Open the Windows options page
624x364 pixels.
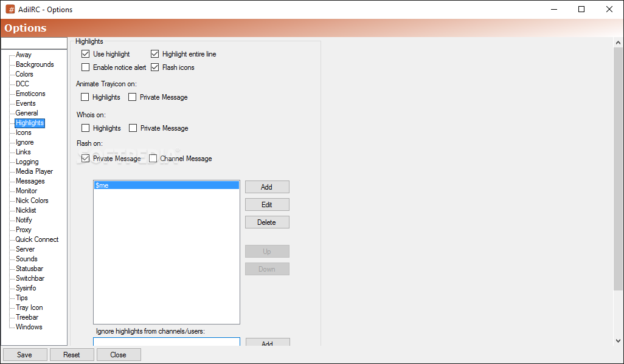[x=29, y=327]
